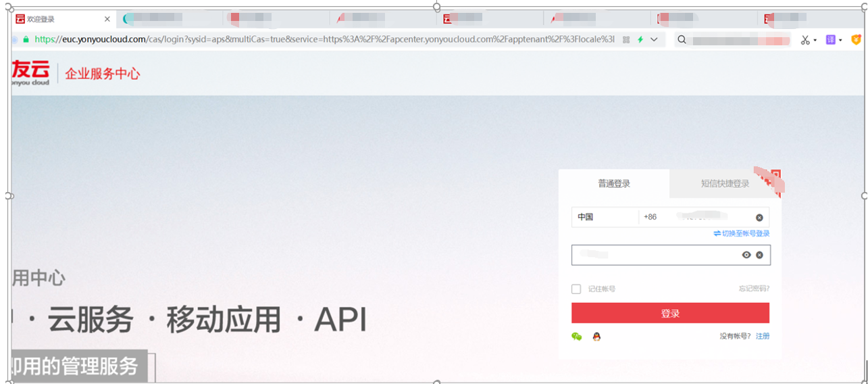Click the QQ penguin login icon
868x384 pixels.
tap(596, 337)
